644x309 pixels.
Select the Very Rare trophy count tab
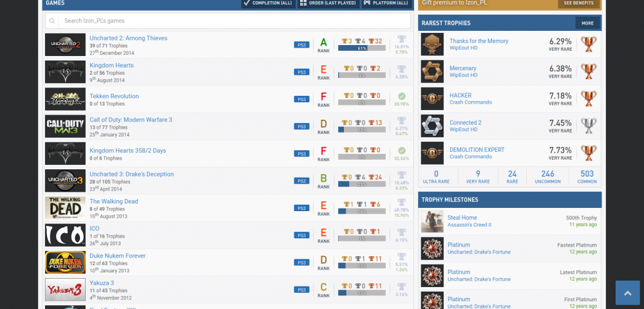pyautogui.click(x=477, y=177)
